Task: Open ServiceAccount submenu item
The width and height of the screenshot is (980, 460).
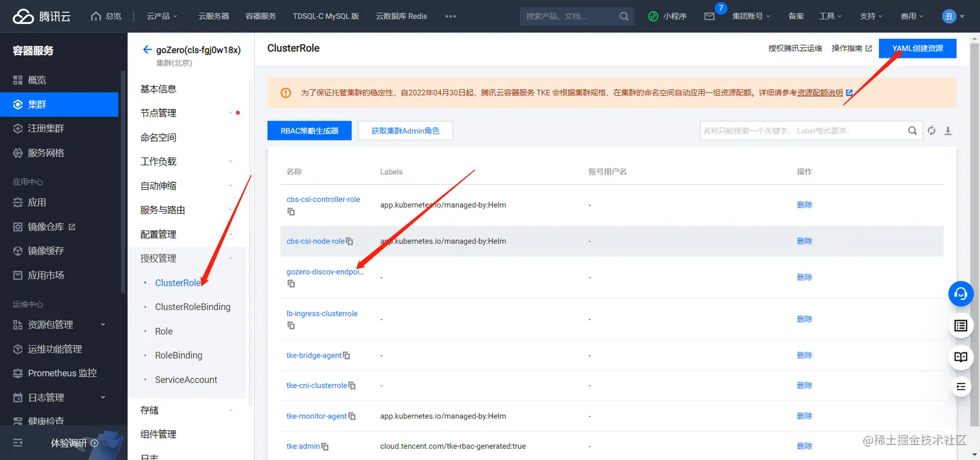Action: pyautogui.click(x=186, y=380)
